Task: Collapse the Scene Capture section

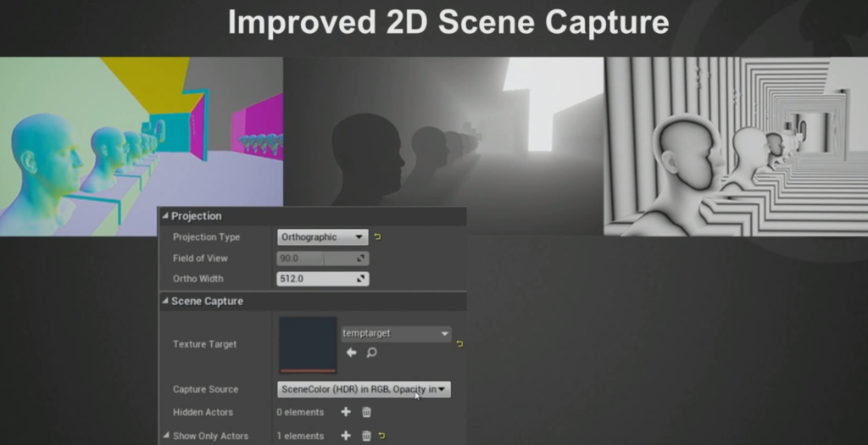Action: (165, 301)
